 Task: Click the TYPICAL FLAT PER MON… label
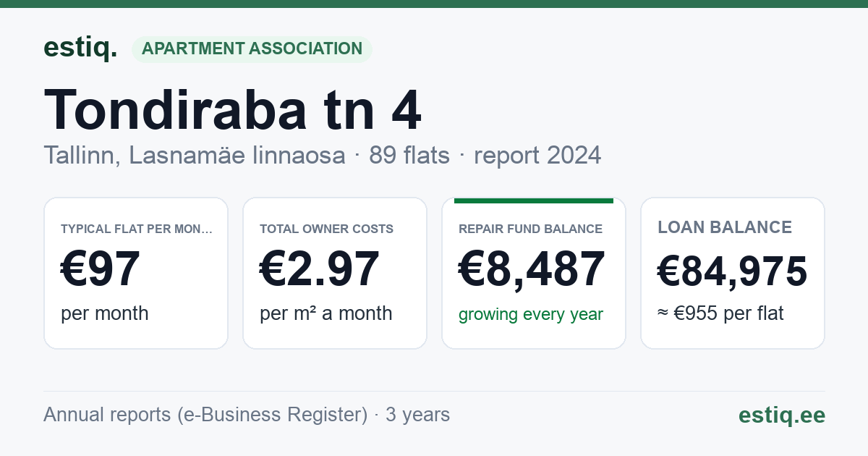coord(137,229)
